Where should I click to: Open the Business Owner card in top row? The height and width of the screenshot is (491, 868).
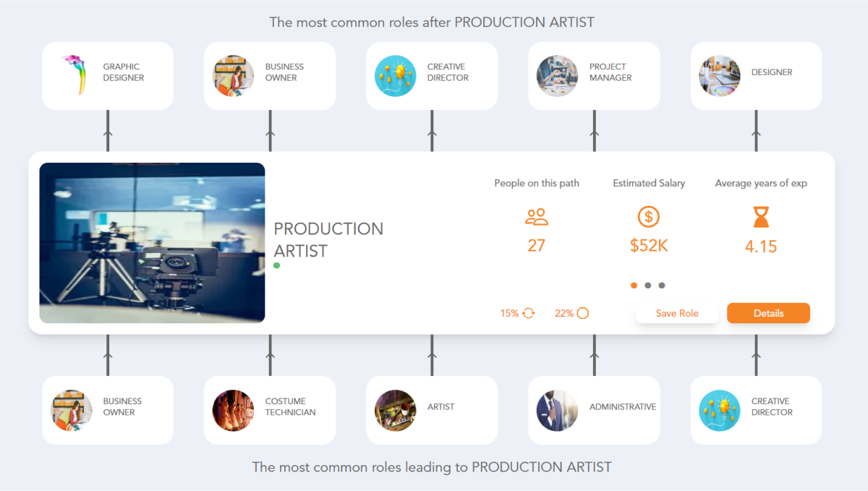coord(269,75)
